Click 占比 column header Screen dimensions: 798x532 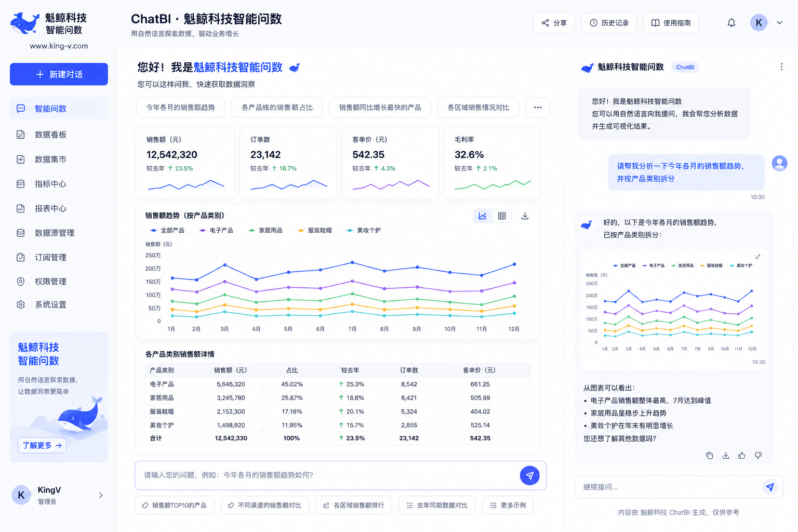coord(292,370)
